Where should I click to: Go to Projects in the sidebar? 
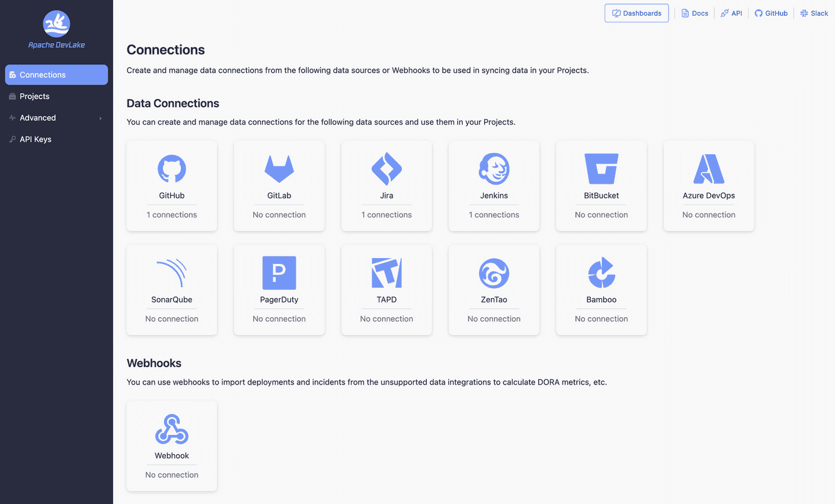pyautogui.click(x=35, y=96)
